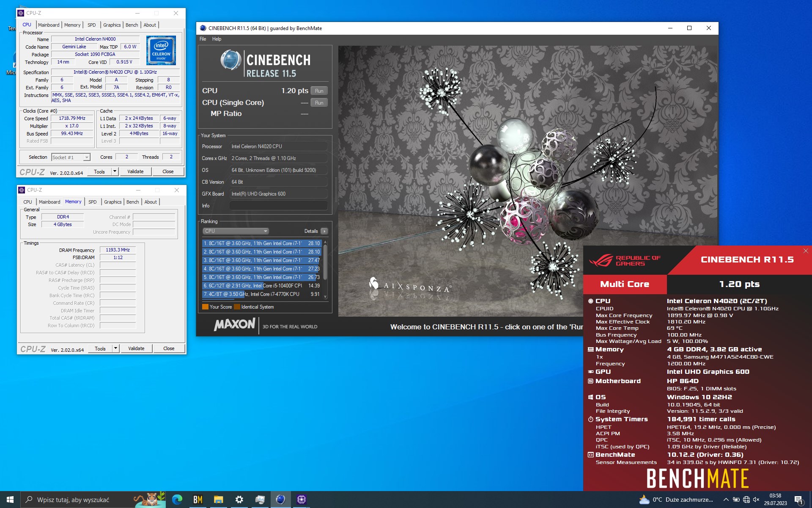Show hidden system tray icons
The width and height of the screenshot is (812, 508).
tap(726, 500)
